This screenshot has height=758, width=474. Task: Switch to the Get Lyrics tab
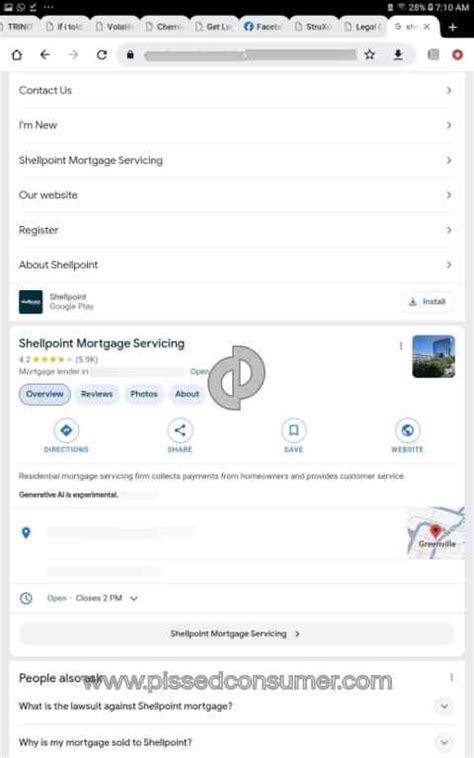click(x=214, y=27)
